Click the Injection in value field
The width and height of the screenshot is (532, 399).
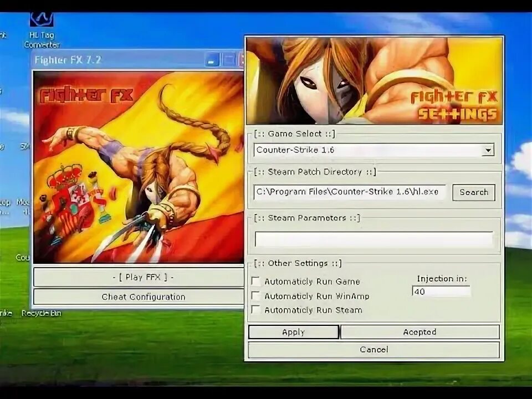click(x=441, y=291)
